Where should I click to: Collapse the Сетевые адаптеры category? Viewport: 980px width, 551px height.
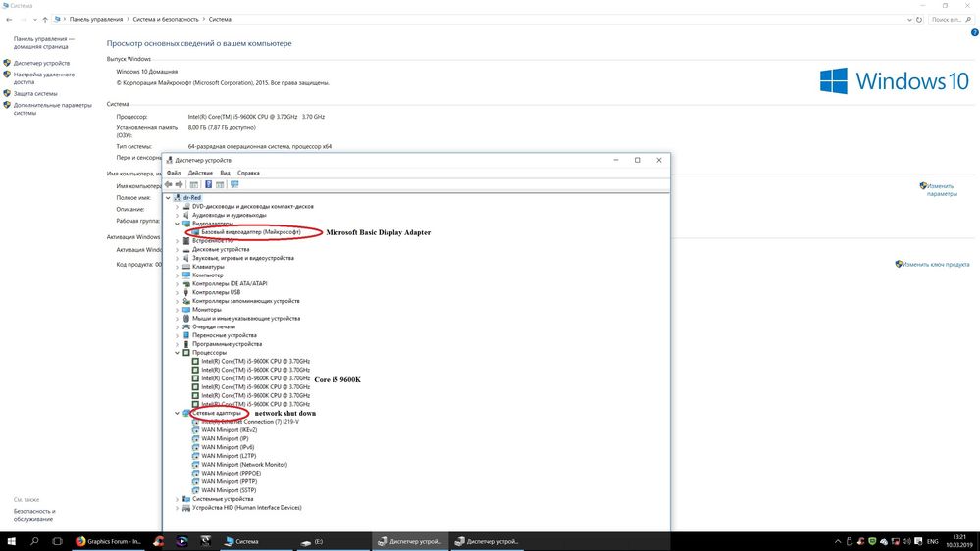pyautogui.click(x=177, y=413)
